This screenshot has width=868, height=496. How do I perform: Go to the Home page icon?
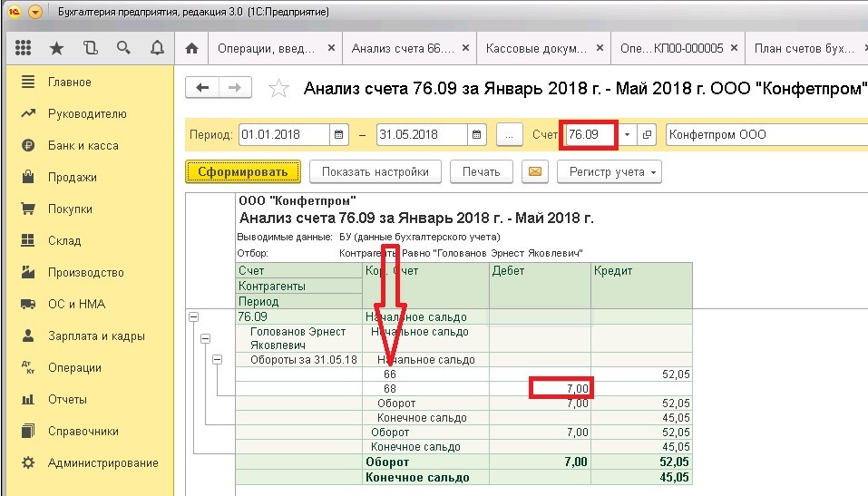(191, 48)
